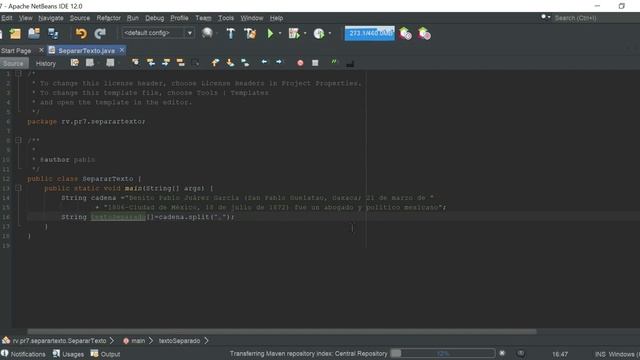Click the textoSeparado breadcrumb item
The width and height of the screenshot is (640, 360).
179,340
